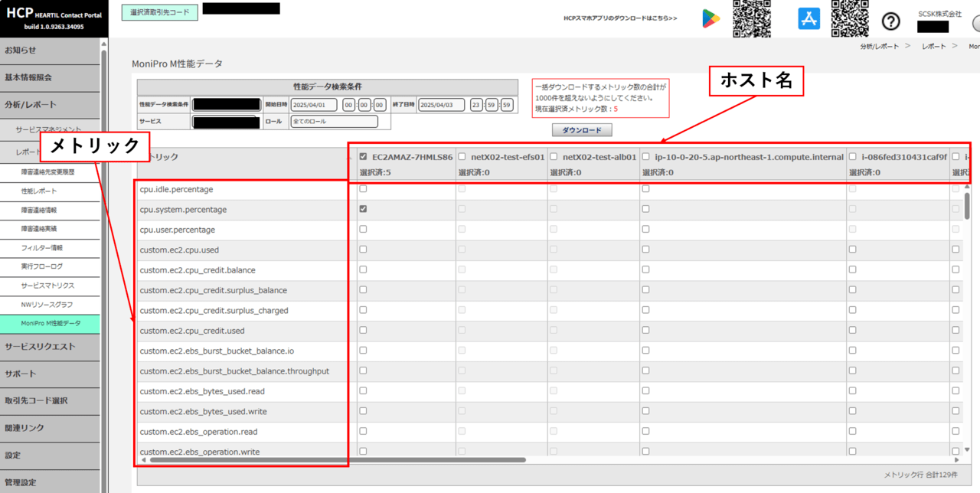This screenshot has height=493, width=980.
Task: Uncheck the EC2AMAZ-7HMLS86 host checkbox
Action: coord(364,157)
